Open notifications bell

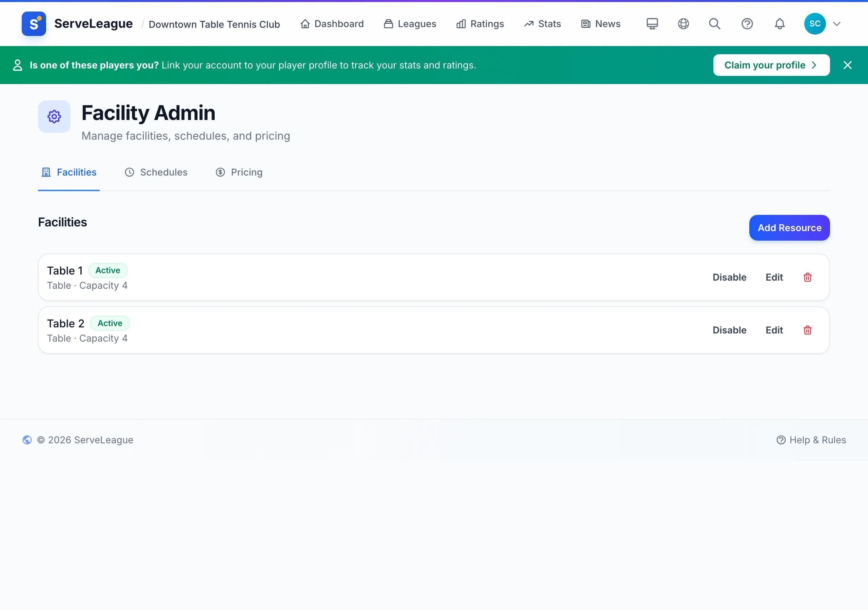coord(780,24)
